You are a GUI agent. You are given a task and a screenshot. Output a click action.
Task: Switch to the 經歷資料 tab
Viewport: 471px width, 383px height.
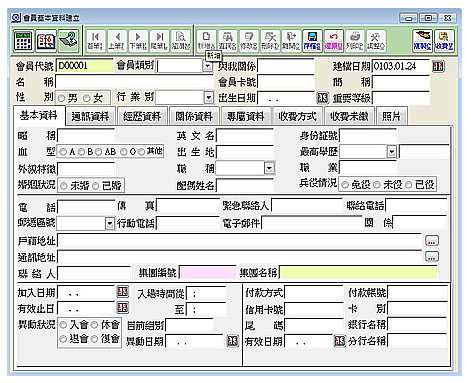[142, 116]
